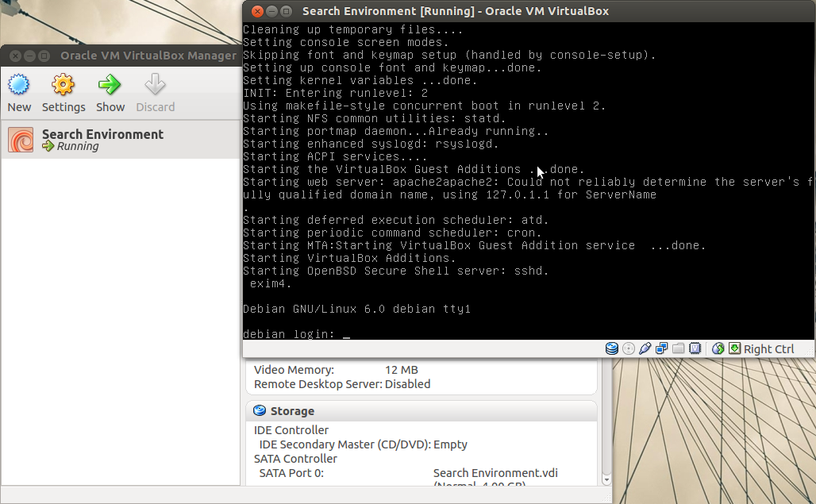Click mouse integration globe status icon
The image size is (816, 504).
(x=718, y=348)
